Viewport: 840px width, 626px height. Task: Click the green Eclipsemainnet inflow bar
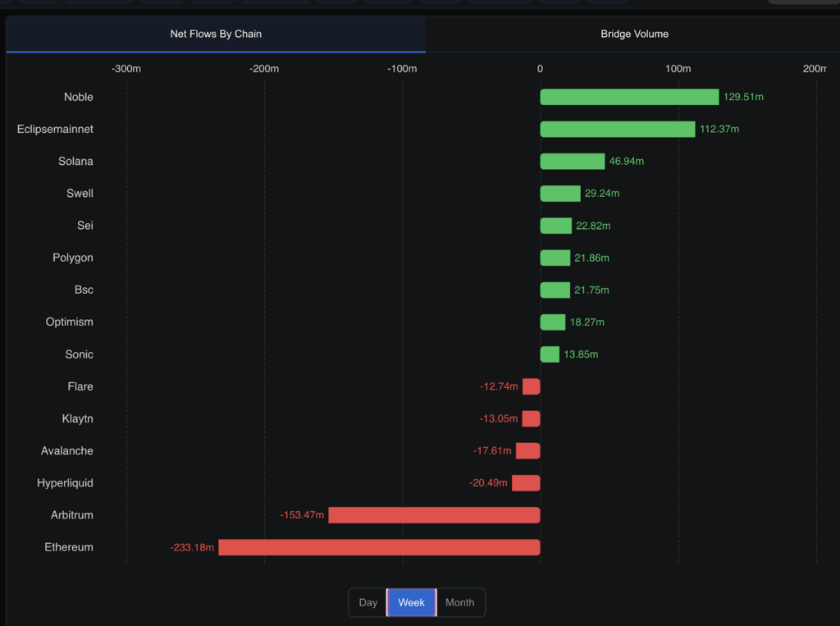pyautogui.click(x=618, y=129)
